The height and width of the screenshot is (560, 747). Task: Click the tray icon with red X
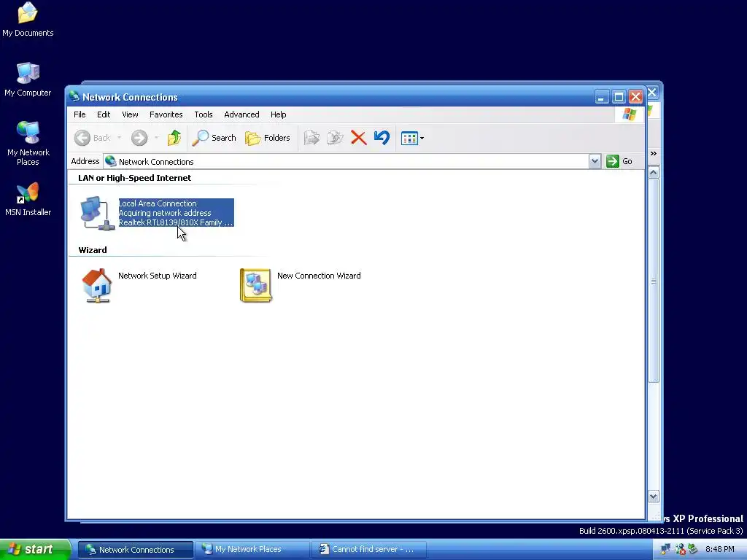680,550
